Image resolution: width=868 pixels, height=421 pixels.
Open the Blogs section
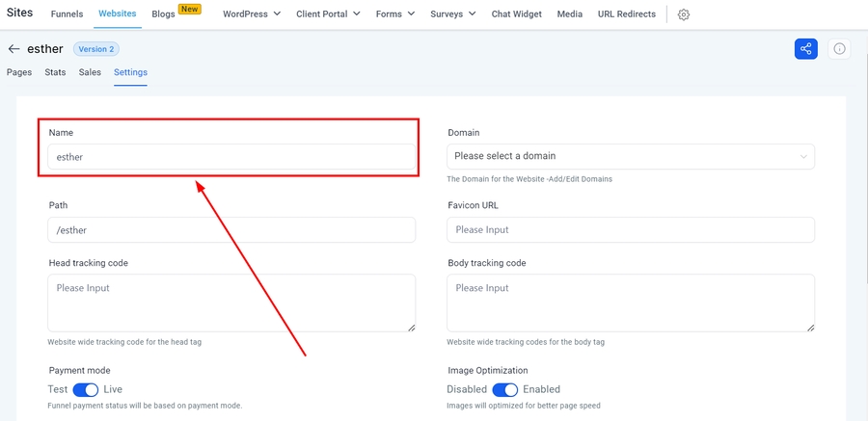163,14
